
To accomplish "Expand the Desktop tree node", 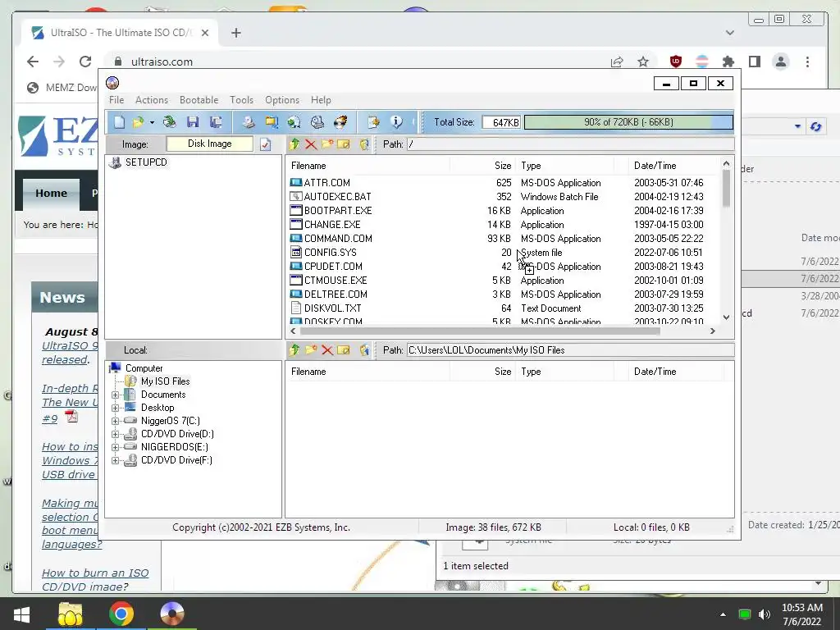I will [x=115, y=409].
